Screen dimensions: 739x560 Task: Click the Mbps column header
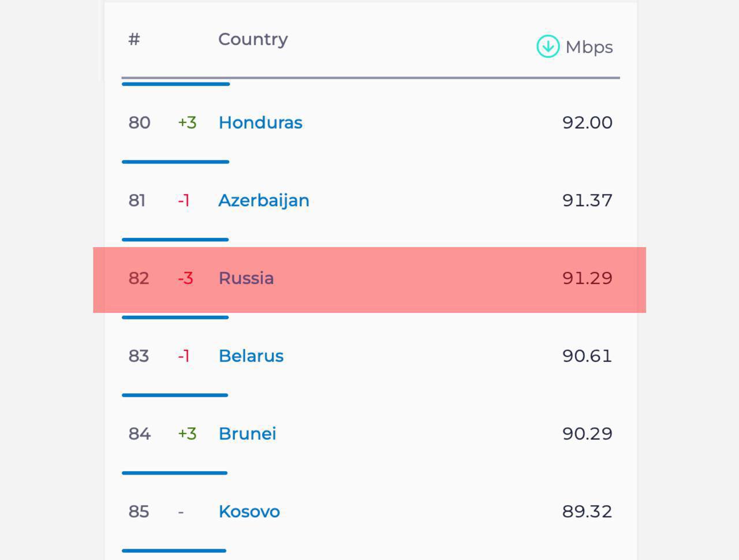click(589, 47)
